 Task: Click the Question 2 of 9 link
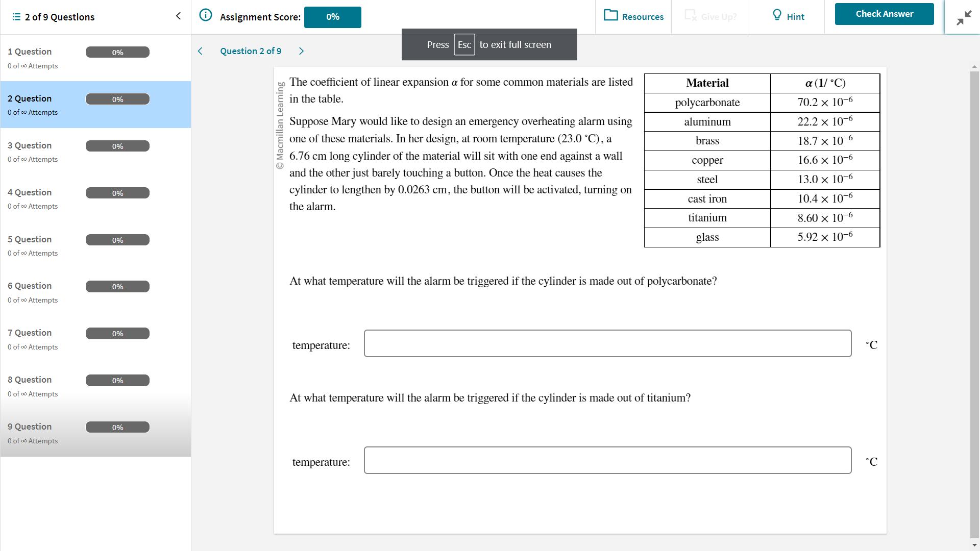[251, 51]
